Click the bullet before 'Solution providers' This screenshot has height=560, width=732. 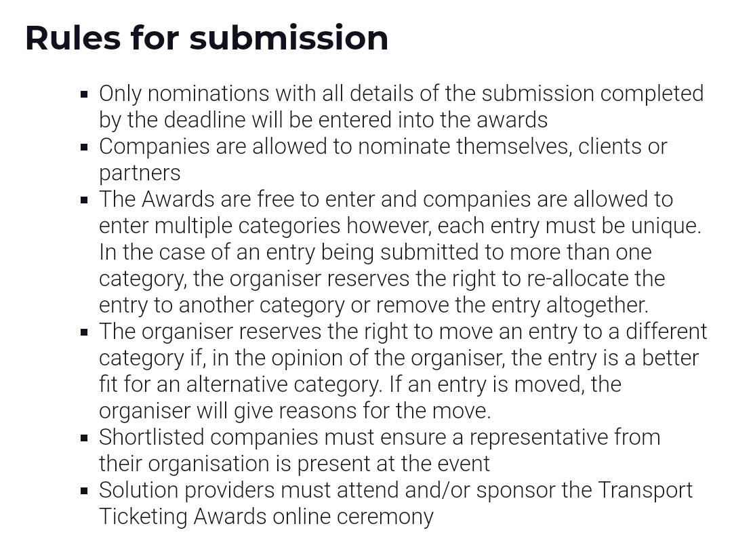84,492
